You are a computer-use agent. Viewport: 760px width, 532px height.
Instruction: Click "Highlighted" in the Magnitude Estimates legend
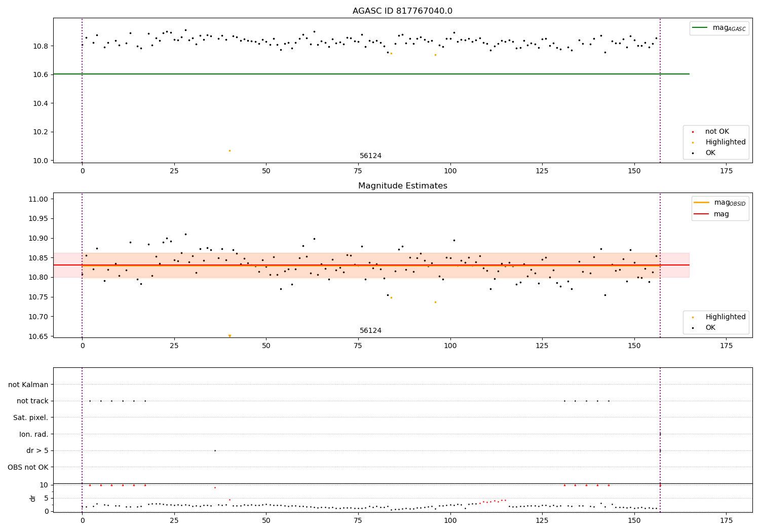pyautogui.click(x=726, y=317)
